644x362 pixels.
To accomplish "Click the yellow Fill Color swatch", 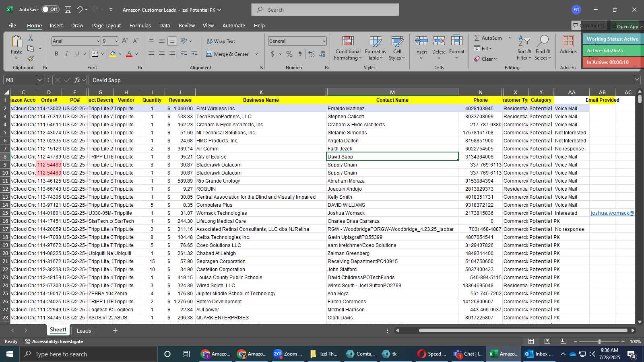I will 113,54.
